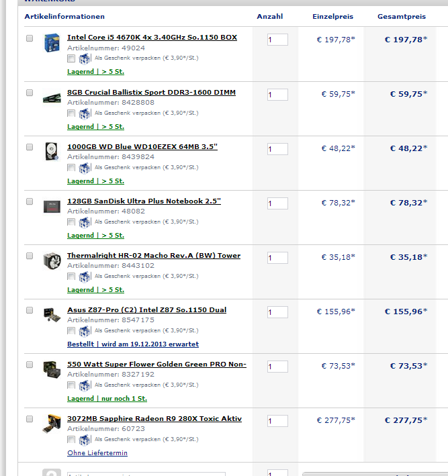The width and height of the screenshot is (448, 476).
Task: Open 128GB SanDisk Ultra Plus link
Action: point(144,201)
